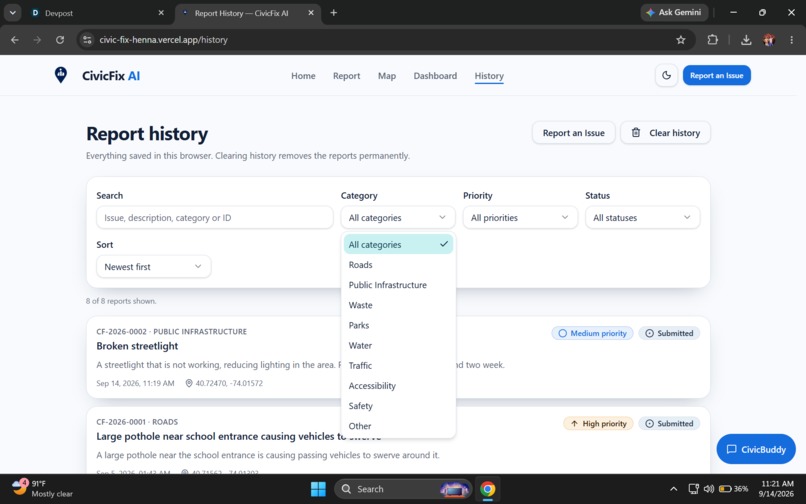Select Public Infrastructure from category list
The height and width of the screenshot is (504, 806).
tap(398, 285)
